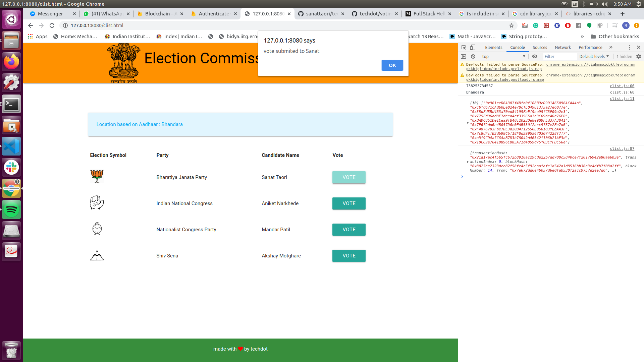Clear the console with the clear icon
The width and height of the screenshot is (644, 362).
click(473, 56)
